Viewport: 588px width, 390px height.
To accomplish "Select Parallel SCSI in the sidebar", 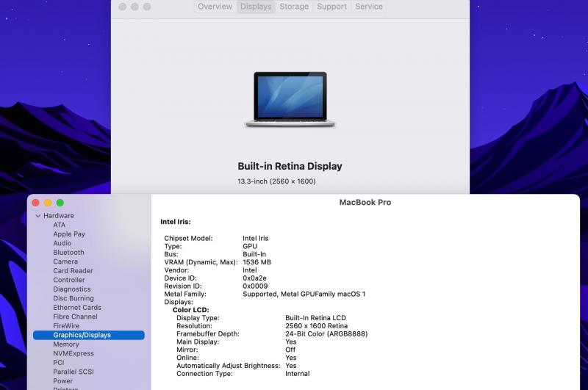I will 73,372.
